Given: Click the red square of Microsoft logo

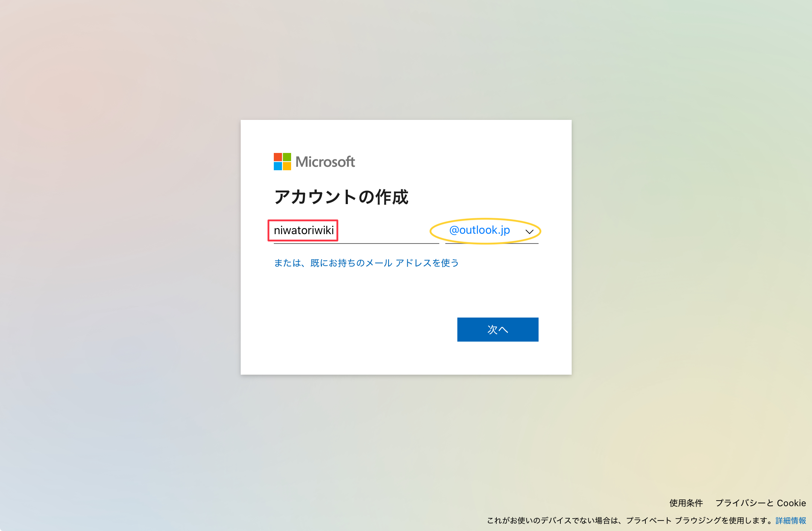Looking at the screenshot, I should point(278,157).
